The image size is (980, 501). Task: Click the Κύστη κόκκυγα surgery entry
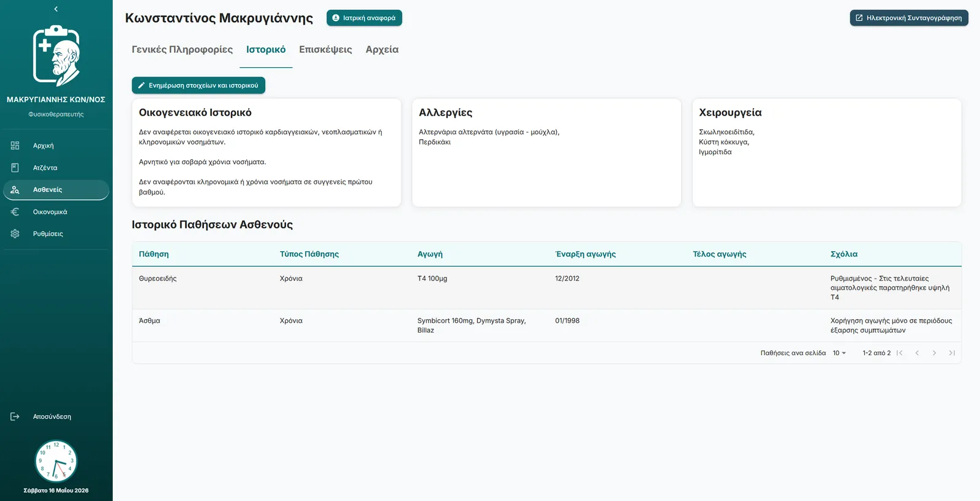[x=724, y=142]
